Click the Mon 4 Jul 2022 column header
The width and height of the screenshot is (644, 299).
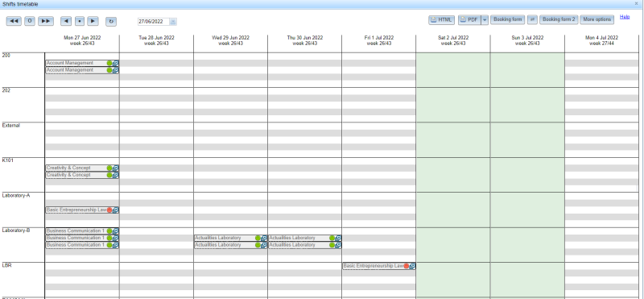601,40
